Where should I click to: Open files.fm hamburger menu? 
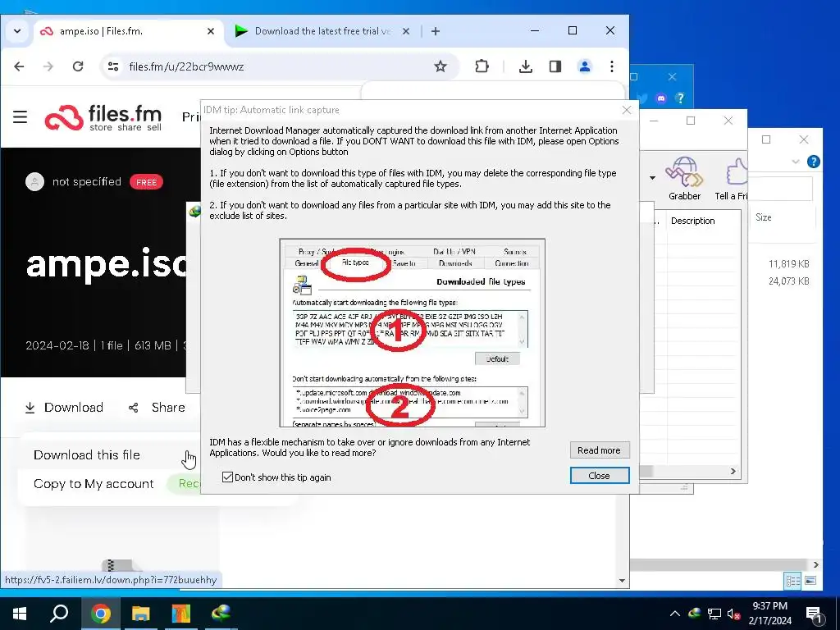click(x=20, y=116)
